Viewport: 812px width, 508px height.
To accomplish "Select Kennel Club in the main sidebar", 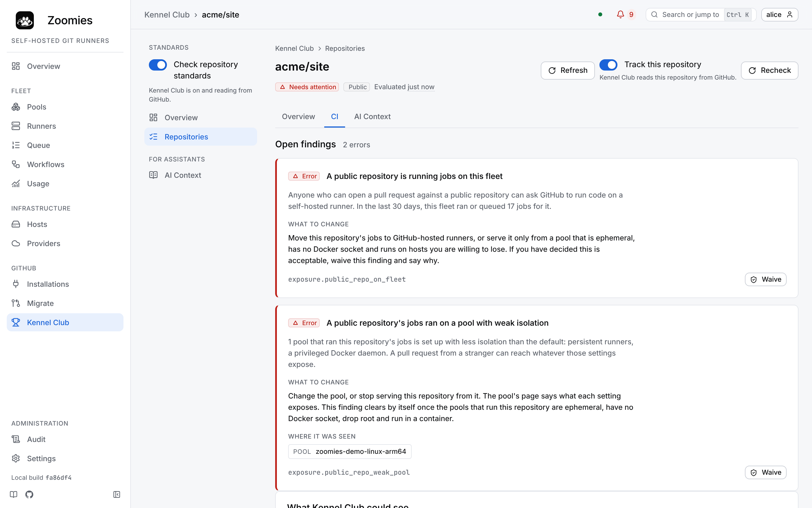I will tap(65, 322).
